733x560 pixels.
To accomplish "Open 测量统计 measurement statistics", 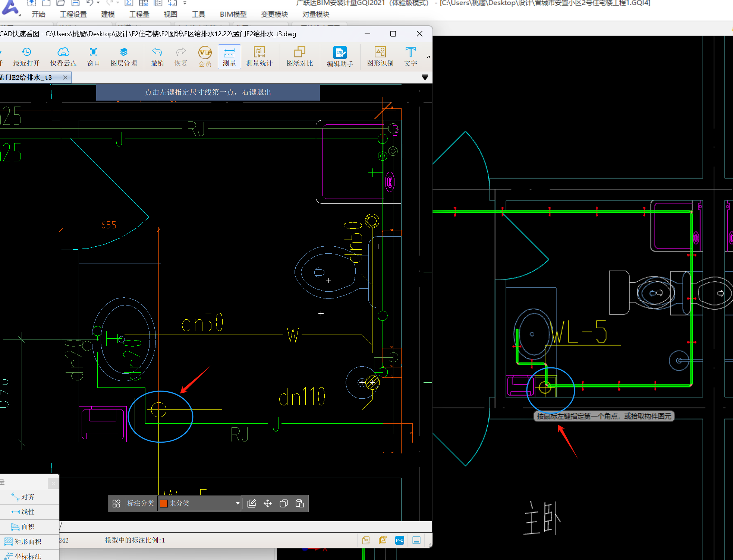I will click(259, 57).
